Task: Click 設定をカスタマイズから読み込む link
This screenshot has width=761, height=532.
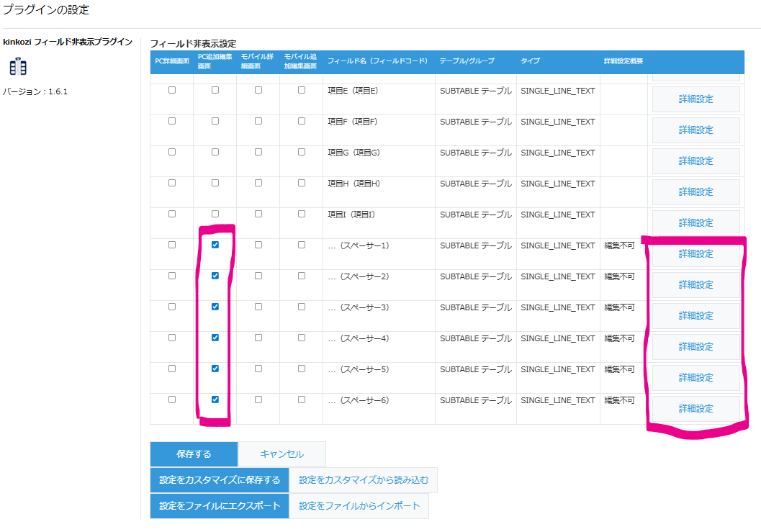Action: [x=363, y=479]
